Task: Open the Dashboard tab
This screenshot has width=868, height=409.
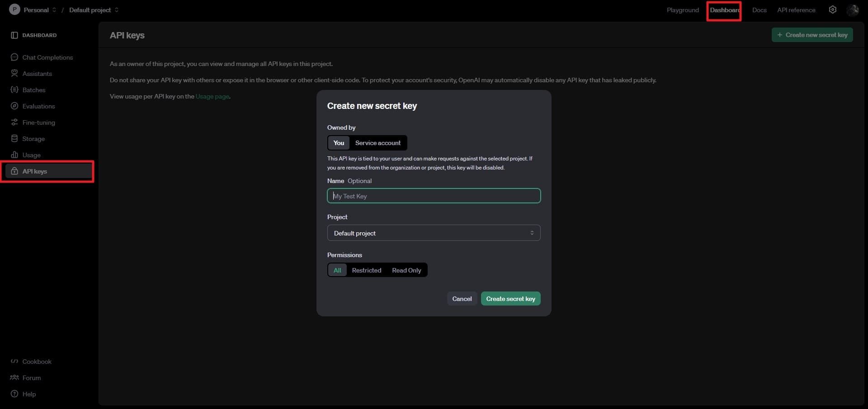Action: tap(725, 10)
